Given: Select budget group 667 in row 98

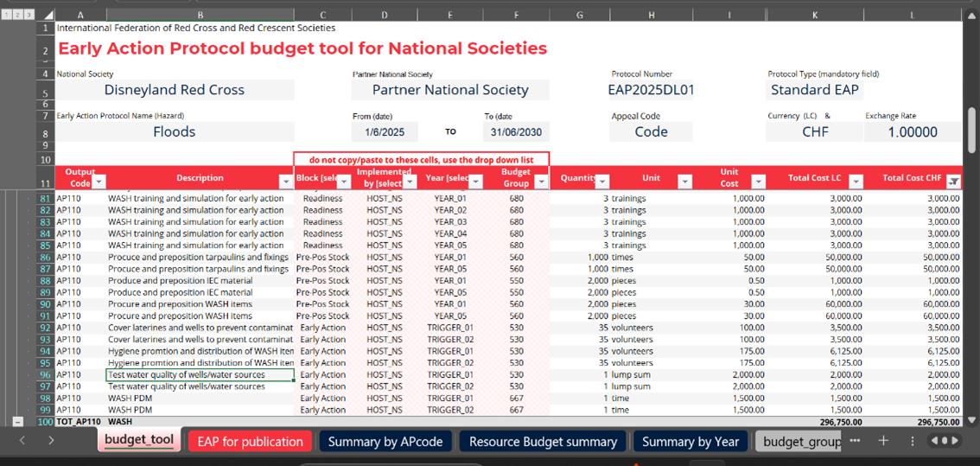Looking at the screenshot, I should (516, 399).
